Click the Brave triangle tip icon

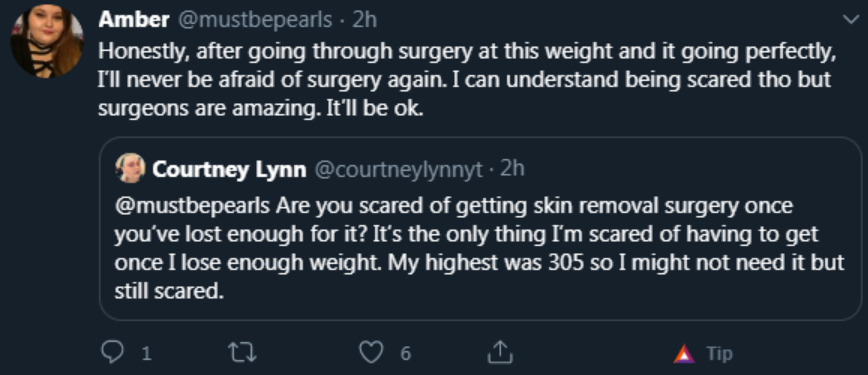684,353
